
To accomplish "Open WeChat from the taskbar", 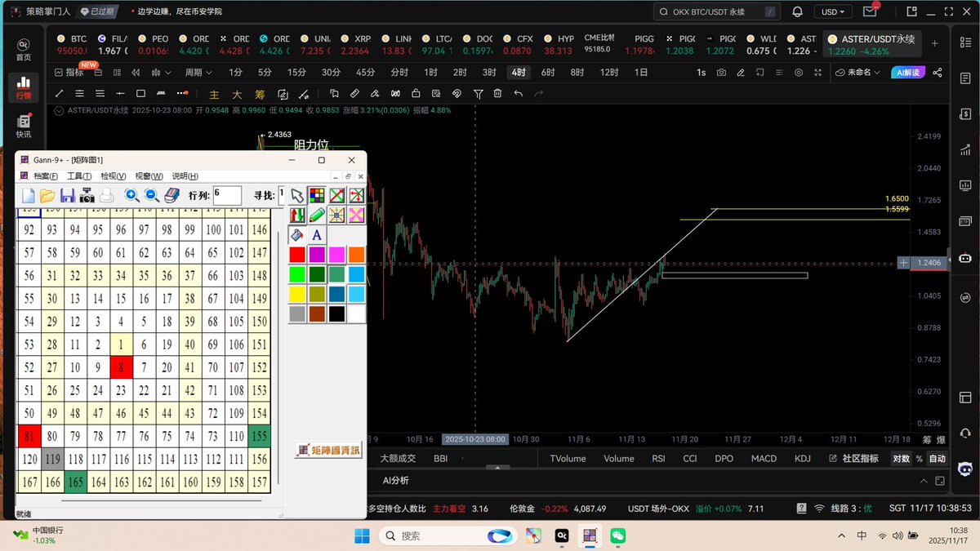I will pos(617,535).
